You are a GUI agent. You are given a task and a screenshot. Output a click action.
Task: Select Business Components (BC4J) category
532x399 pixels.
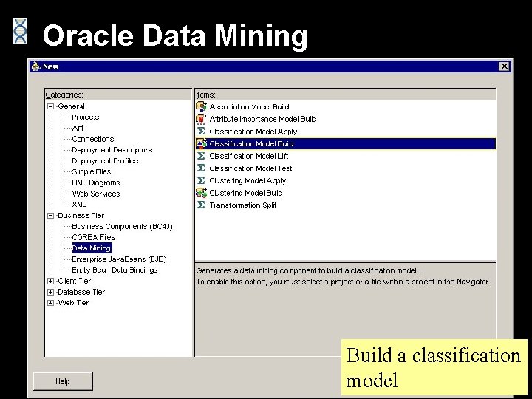(x=122, y=226)
